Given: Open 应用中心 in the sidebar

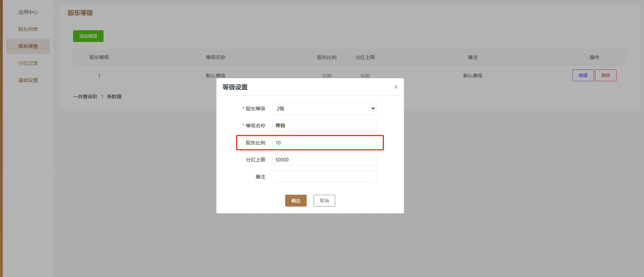Looking at the screenshot, I should (x=28, y=12).
